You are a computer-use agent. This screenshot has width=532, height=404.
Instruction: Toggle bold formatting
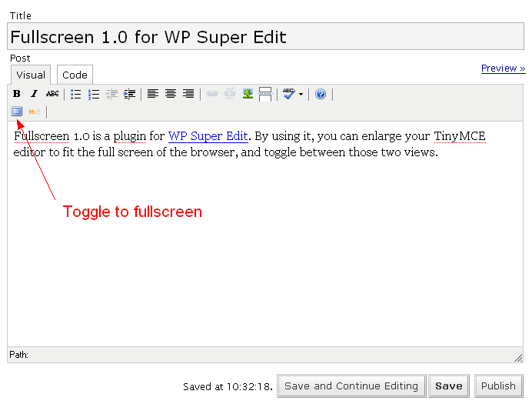point(17,94)
